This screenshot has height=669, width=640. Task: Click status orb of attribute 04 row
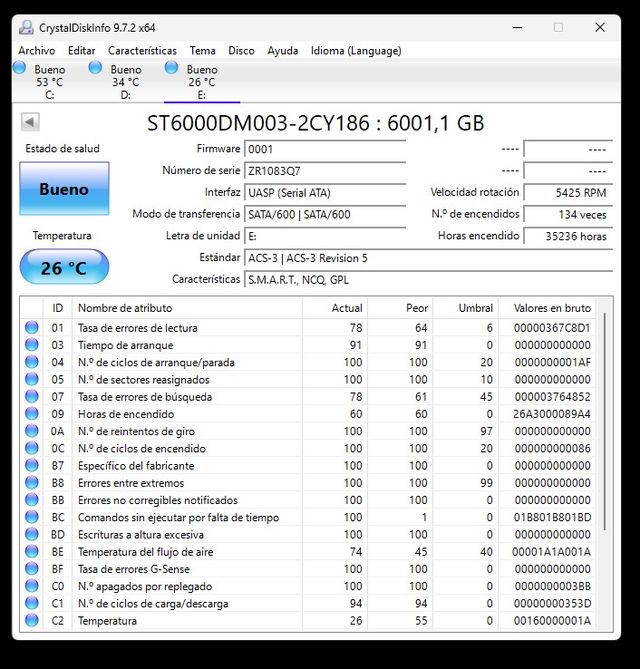coord(32,362)
